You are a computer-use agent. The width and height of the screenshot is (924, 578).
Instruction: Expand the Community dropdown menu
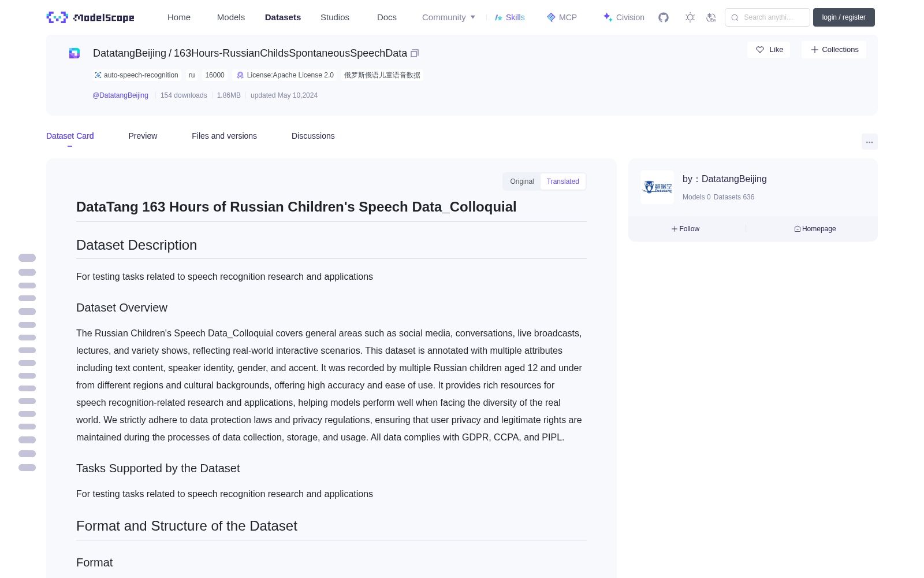point(449,17)
